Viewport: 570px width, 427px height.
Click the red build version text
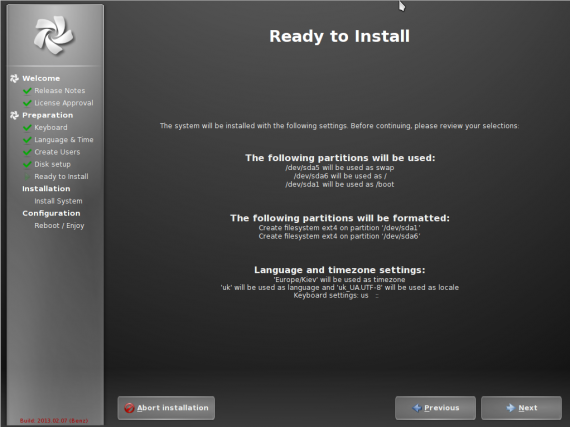pos(54,421)
